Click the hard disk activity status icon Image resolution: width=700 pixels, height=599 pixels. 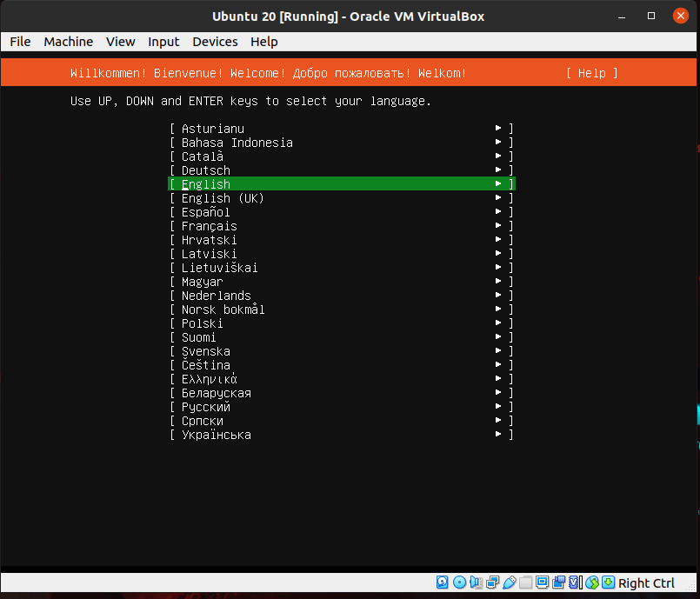click(x=442, y=582)
